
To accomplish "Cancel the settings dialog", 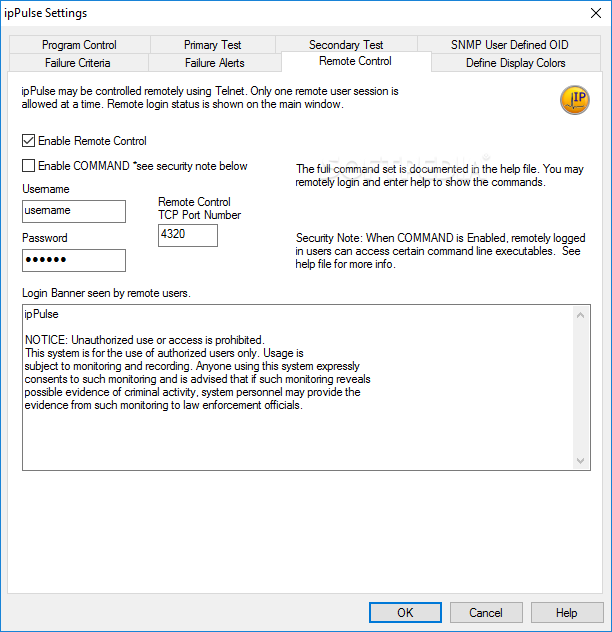I will point(486,613).
